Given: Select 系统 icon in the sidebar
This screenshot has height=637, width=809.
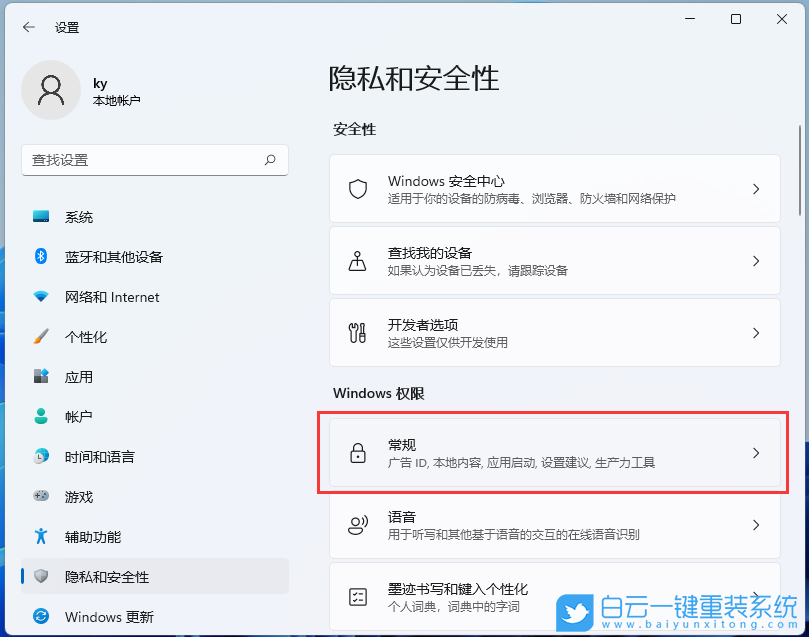Looking at the screenshot, I should point(40,217).
